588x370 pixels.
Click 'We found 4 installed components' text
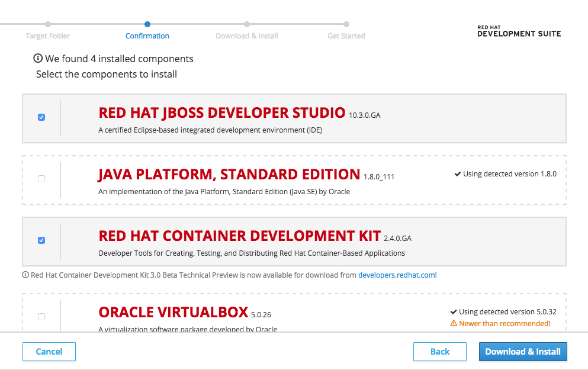[119, 59]
